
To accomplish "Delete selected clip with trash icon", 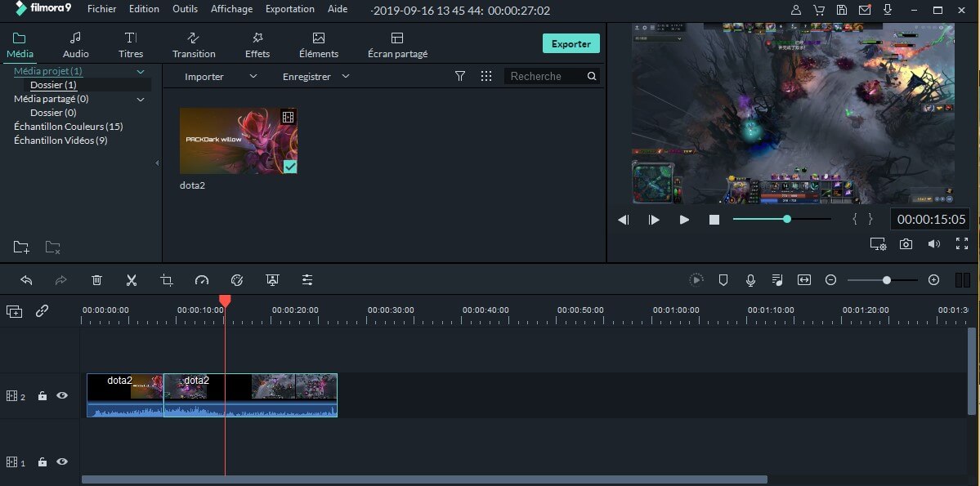I will click(96, 280).
